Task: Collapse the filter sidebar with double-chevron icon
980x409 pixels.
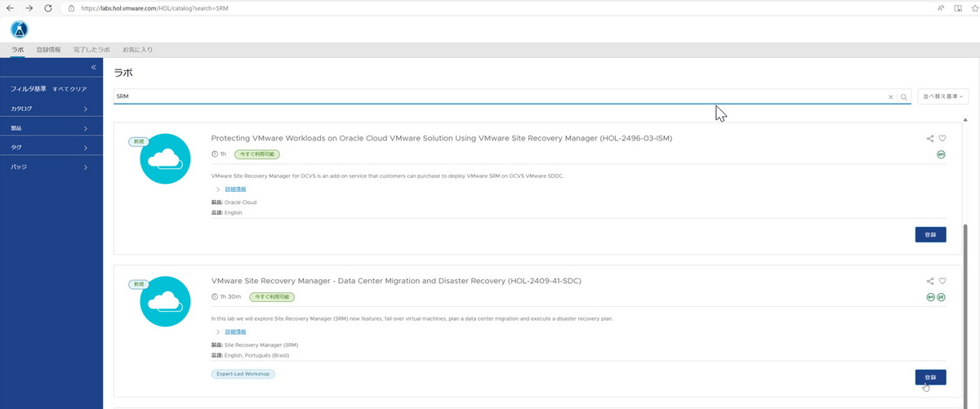Action: [94, 67]
